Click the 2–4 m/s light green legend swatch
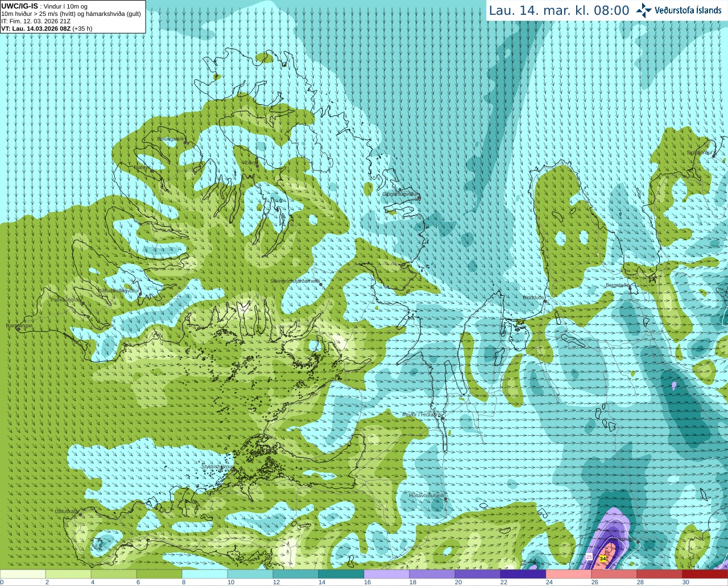728x586 pixels. coord(68,574)
